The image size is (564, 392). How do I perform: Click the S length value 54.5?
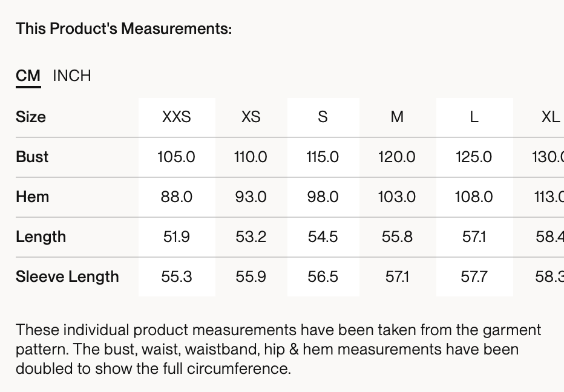point(323,237)
